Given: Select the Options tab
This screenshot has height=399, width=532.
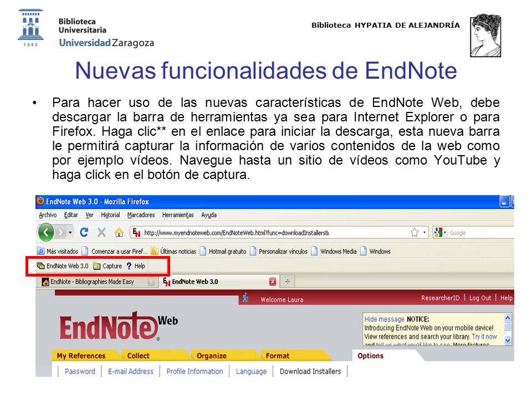Looking at the screenshot, I should pos(371,356).
